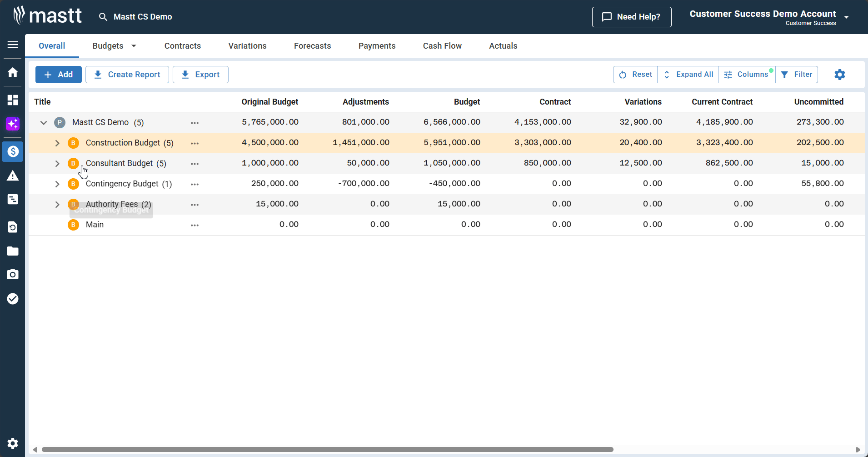
Task: Click the purple AI sparkle icon
Action: tap(13, 124)
